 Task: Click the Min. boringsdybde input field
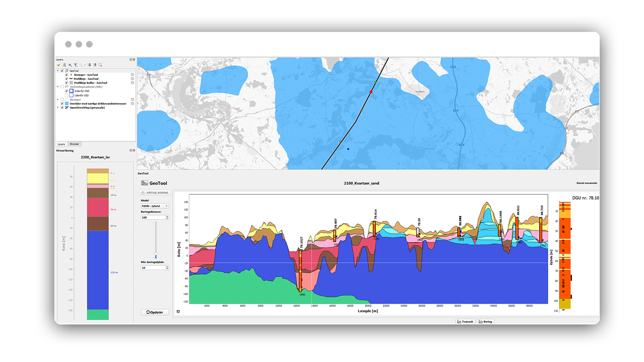[152, 267]
